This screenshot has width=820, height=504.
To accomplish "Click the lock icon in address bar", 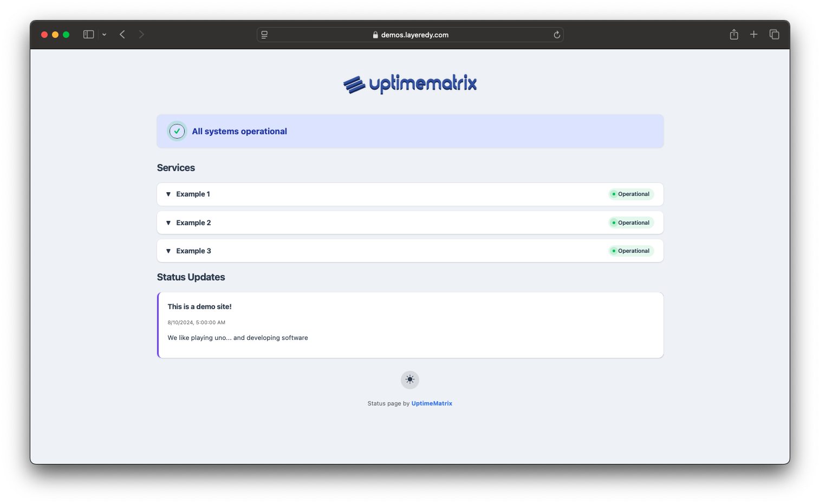I will pos(375,35).
